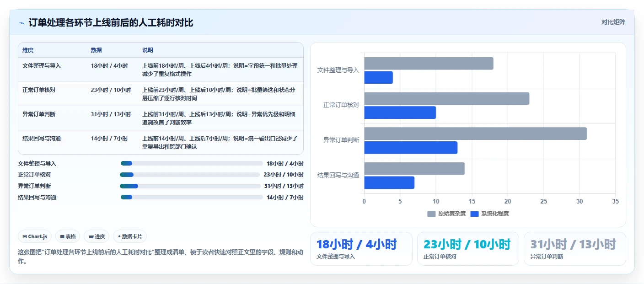Image resolution: width=644 pixels, height=284 pixels.
Task: Select the 数据卡片 tag chip
Action: tap(130, 236)
